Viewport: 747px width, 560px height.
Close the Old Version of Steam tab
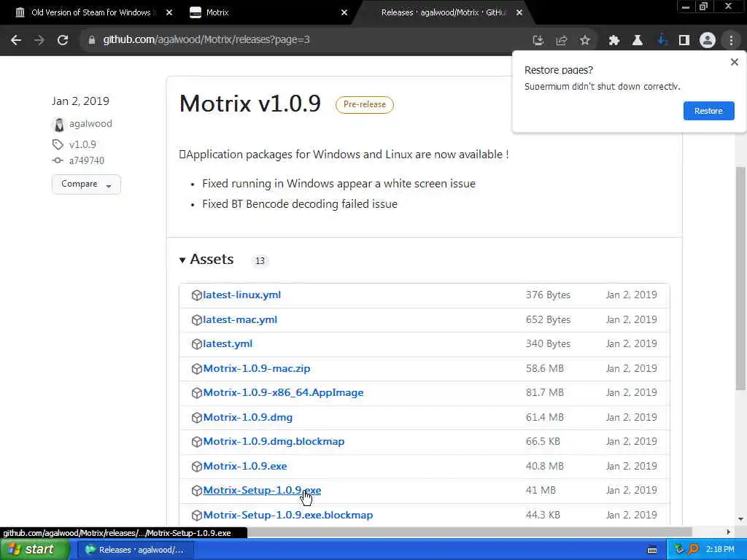click(169, 13)
